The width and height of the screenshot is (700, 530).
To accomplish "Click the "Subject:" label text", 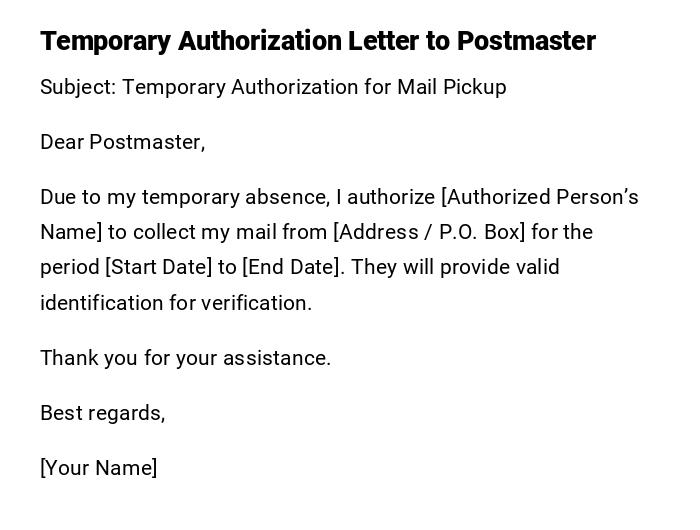I will pyautogui.click(x=78, y=87).
